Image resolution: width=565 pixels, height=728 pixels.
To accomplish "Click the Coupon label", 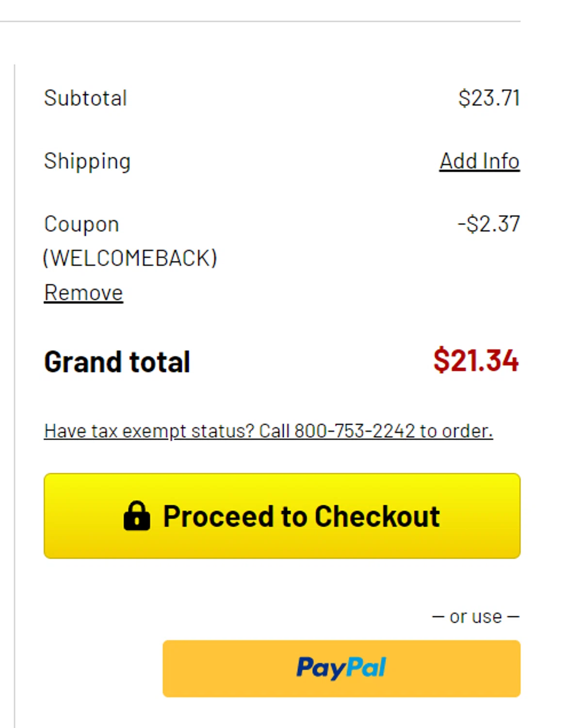I will point(81,224).
